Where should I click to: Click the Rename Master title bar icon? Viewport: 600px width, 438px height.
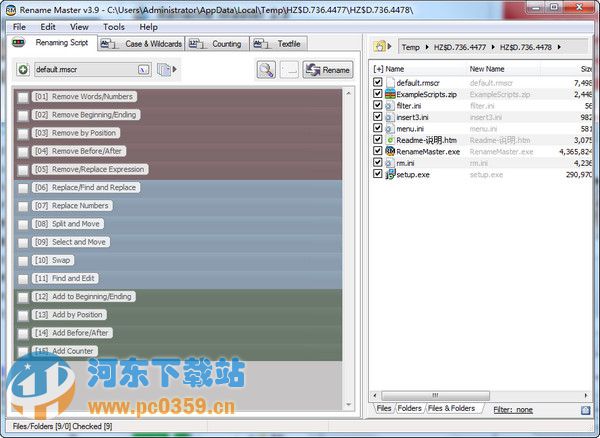pyautogui.click(x=11, y=10)
